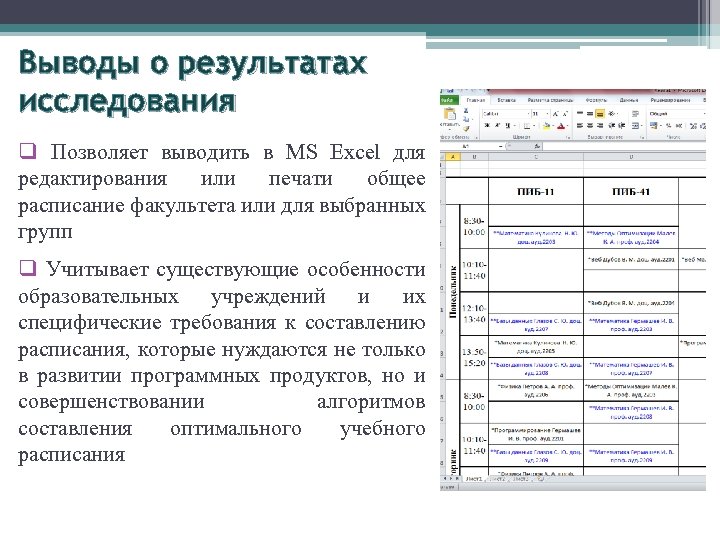Viewport: 720px width, 540px height.
Task: Click the slide title Выводы о результатах исследования
Action: coord(193,81)
